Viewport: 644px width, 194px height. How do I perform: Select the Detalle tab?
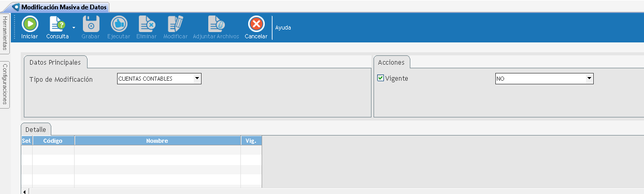[36, 129]
